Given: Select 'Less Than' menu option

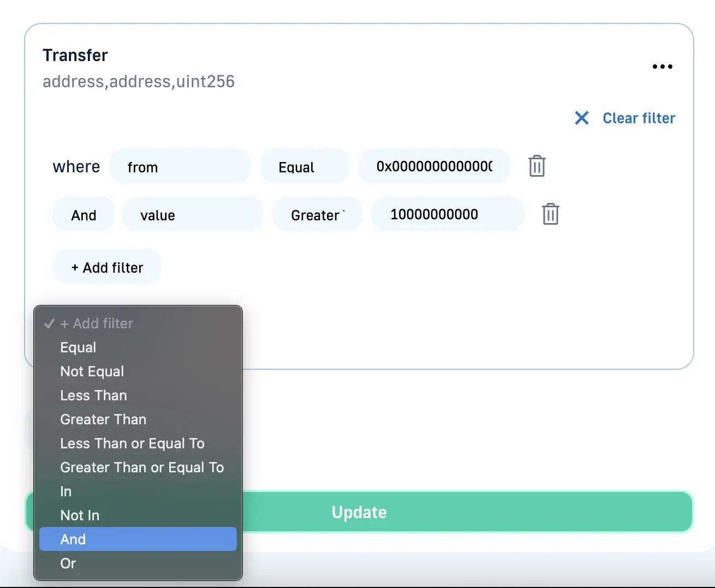Looking at the screenshot, I should point(93,395).
